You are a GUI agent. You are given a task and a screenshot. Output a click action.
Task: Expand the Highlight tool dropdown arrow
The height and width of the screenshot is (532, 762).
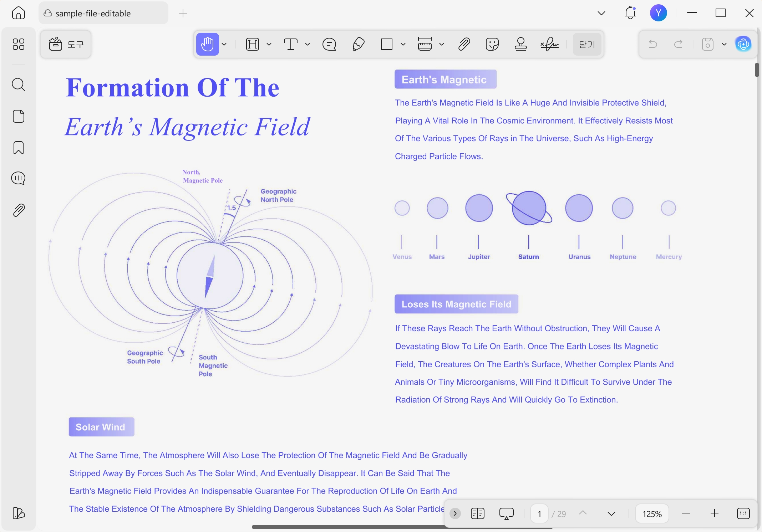[269, 45]
